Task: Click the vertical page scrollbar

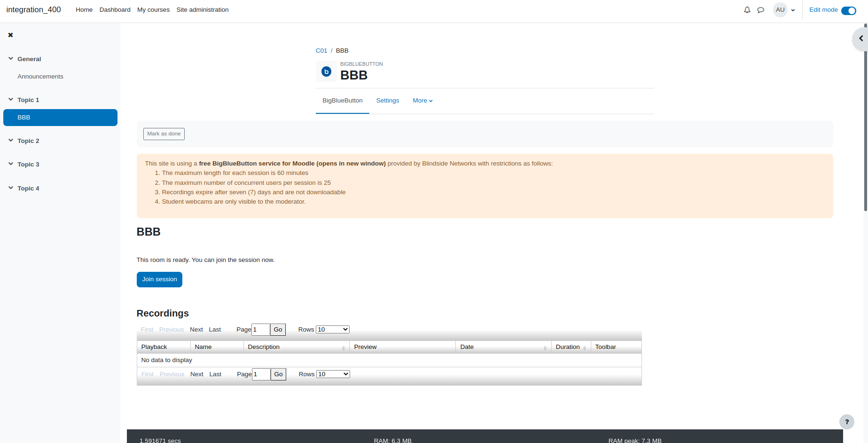Action: coord(866,118)
